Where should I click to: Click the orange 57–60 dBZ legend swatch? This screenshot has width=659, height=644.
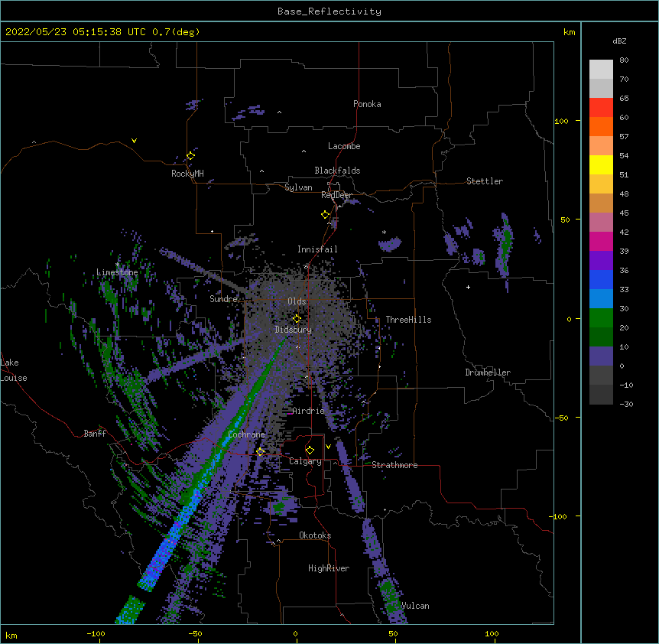point(601,126)
